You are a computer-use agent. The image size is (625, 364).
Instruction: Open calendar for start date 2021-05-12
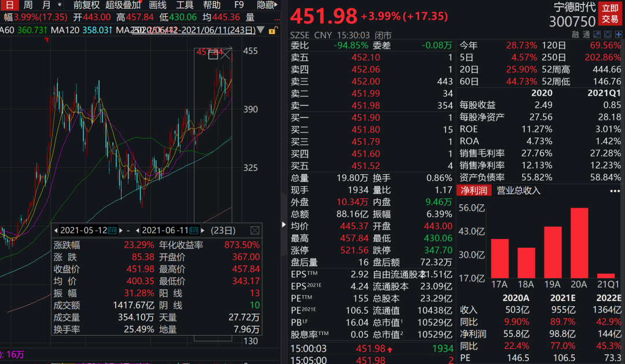pyautogui.click(x=112, y=230)
